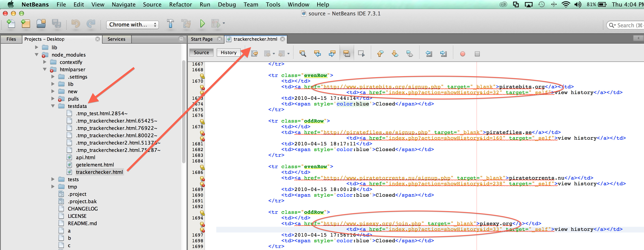Expand the pulls folder
644x250 pixels.
[x=53, y=99]
